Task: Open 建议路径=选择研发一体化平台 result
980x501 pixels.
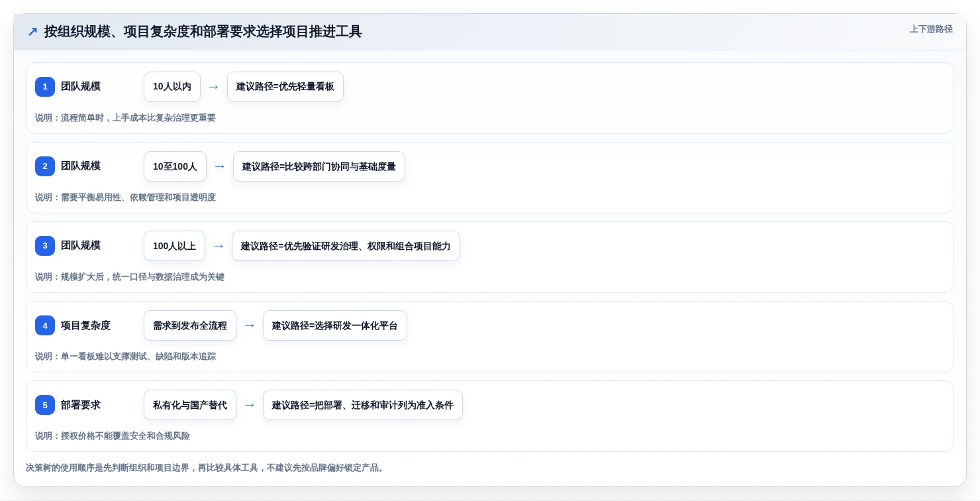Action: pyautogui.click(x=335, y=325)
